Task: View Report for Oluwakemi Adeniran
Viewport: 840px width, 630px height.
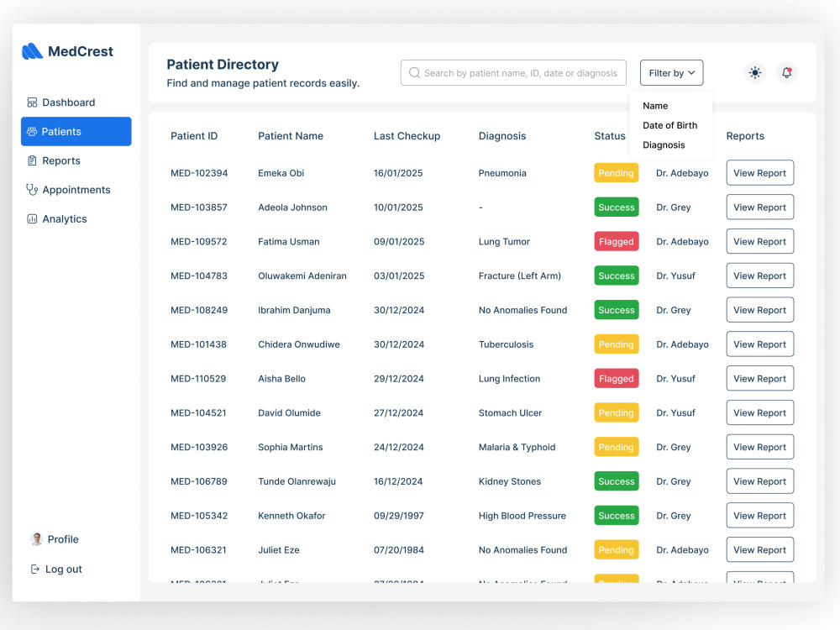Action: [759, 276]
